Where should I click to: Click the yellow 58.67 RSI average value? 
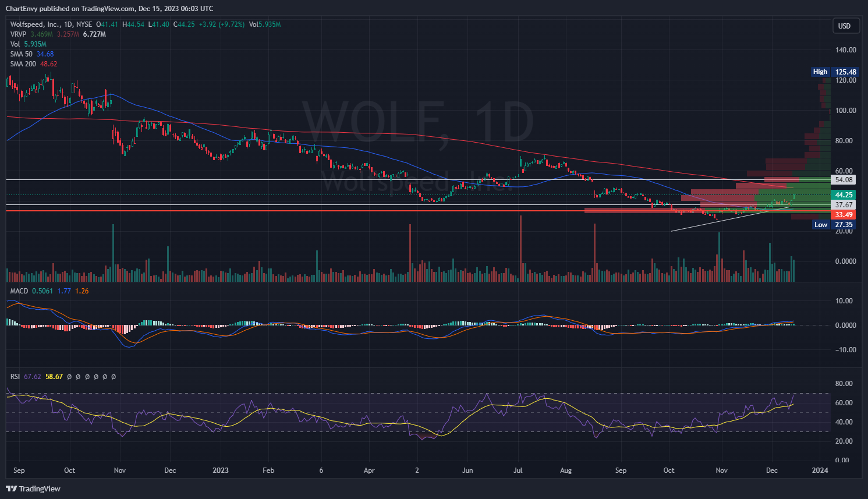click(54, 377)
